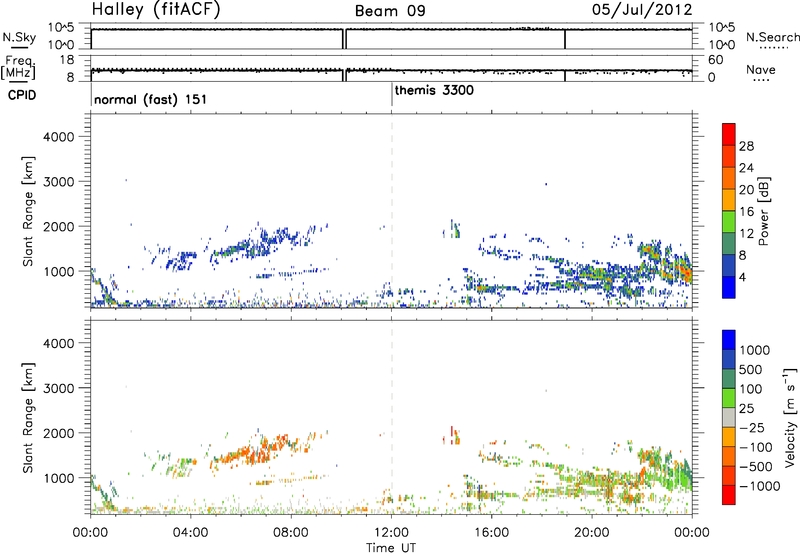Click the '3000' tick on velocity panel
The width and height of the screenshot is (800, 554).
point(59,388)
